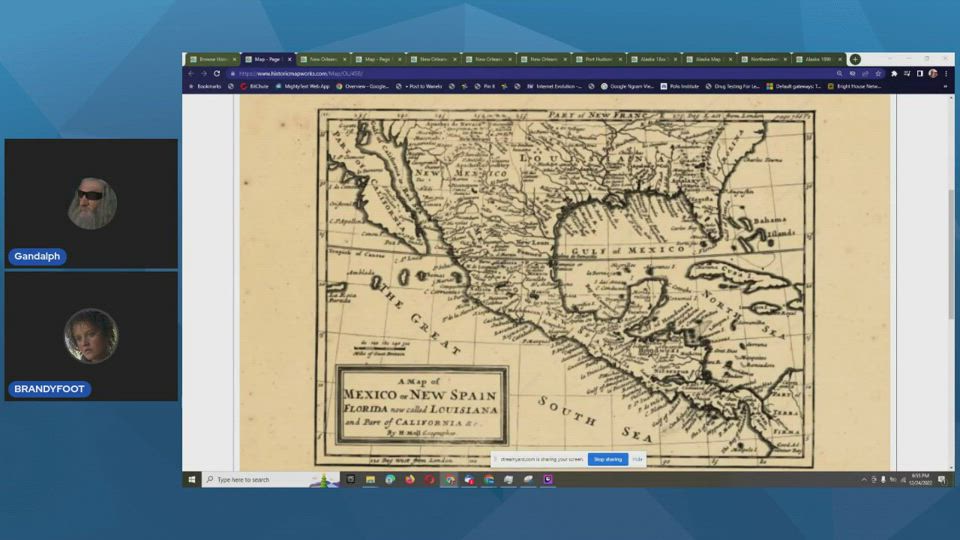Open the Windows Start menu

[192, 480]
